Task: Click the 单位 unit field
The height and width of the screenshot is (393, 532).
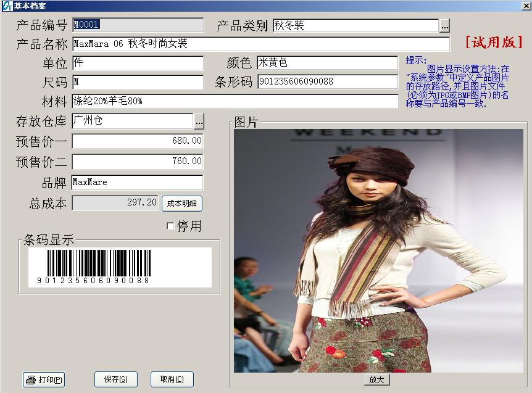Action: [x=138, y=63]
